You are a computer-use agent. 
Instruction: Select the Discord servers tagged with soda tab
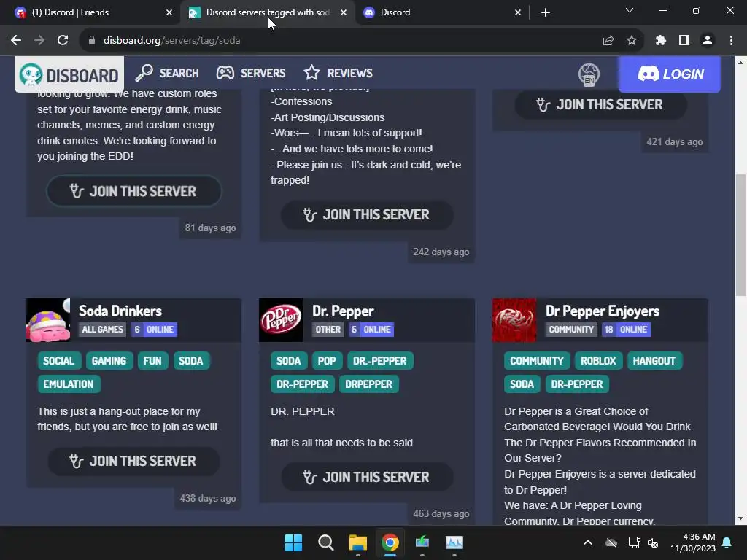click(x=267, y=12)
